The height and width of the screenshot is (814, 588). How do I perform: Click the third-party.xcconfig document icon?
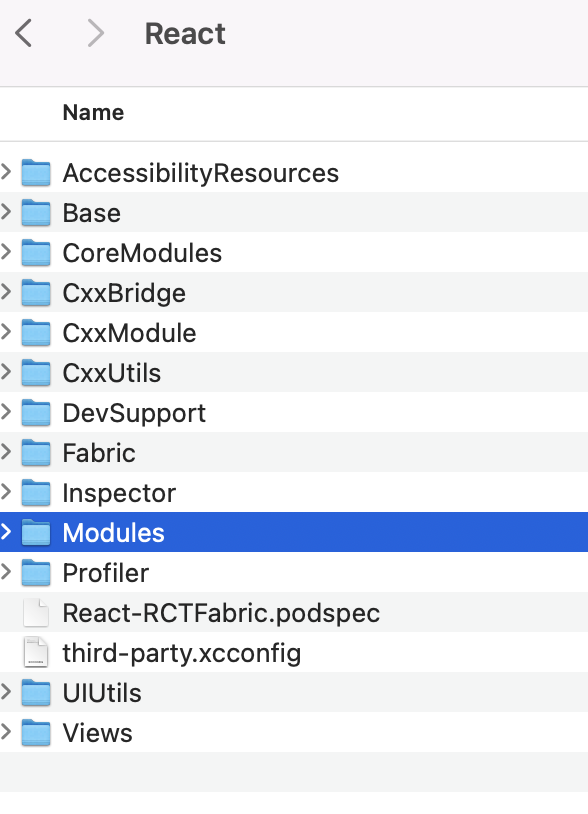[x=36, y=652]
